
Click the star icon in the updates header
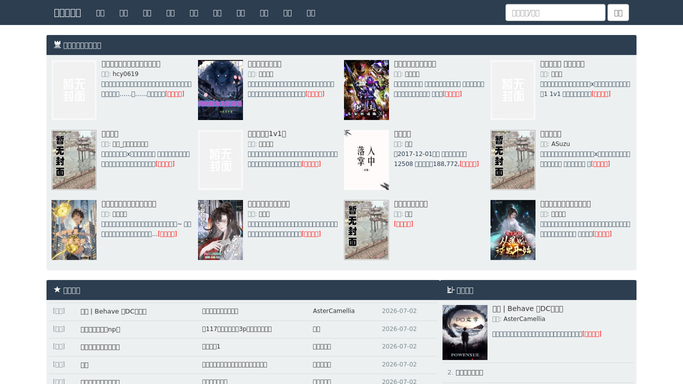point(57,290)
